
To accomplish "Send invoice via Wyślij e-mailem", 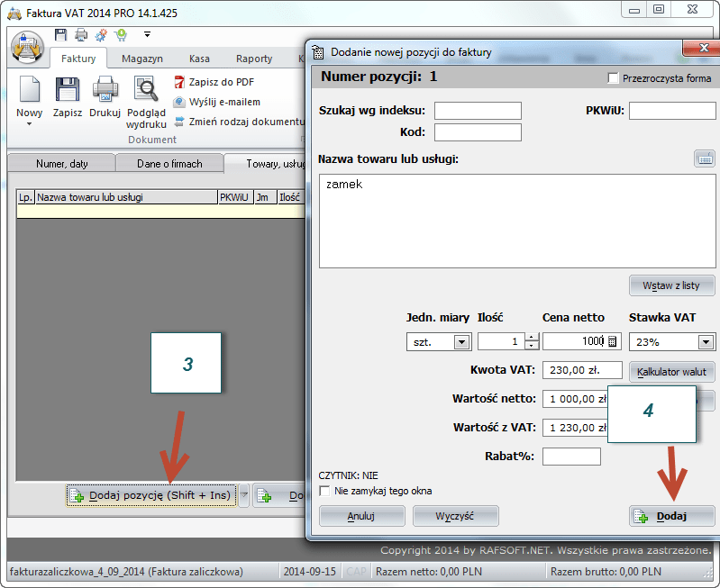I will point(217,102).
